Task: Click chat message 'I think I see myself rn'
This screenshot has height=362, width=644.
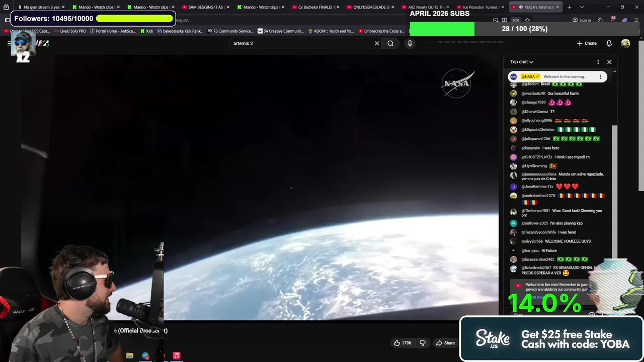Action: point(572,157)
